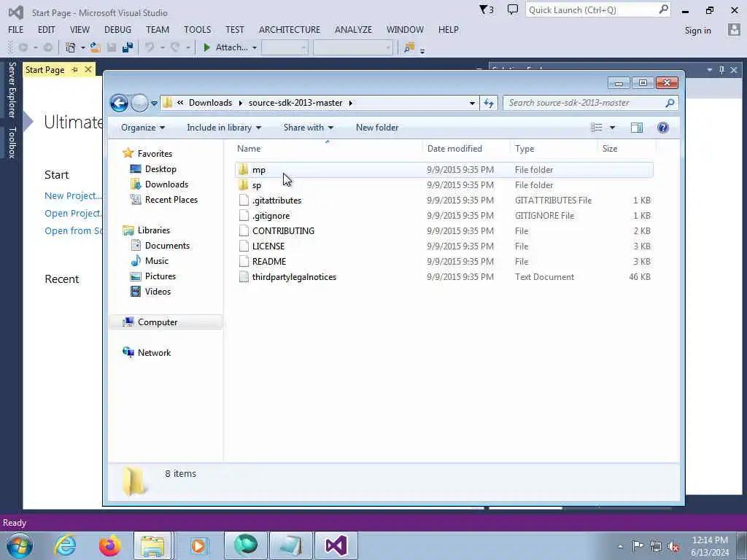Click the account avatar icon near Sign in
747x560 pixels.
734,30
